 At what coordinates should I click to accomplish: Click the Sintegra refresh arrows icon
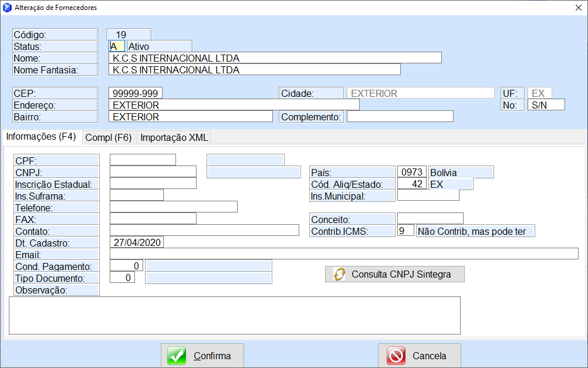pos(339,274)
